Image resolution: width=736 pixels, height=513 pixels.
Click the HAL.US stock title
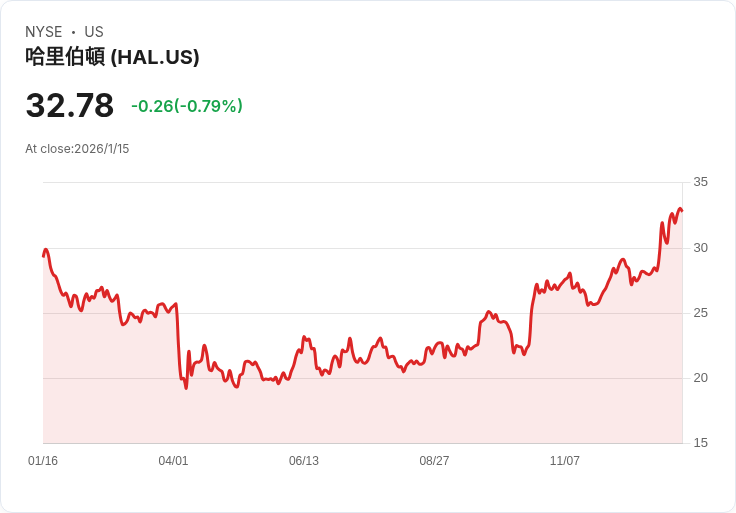tap(112, 57)
